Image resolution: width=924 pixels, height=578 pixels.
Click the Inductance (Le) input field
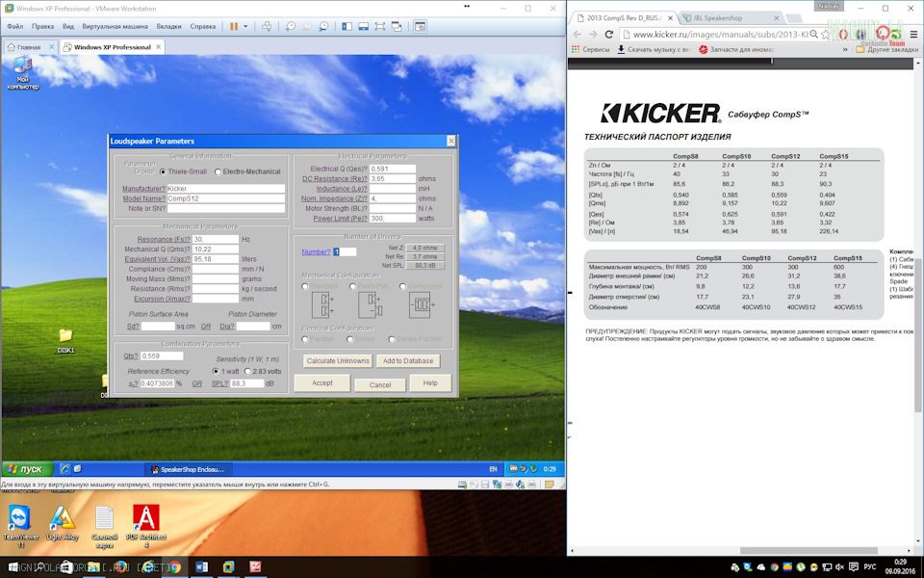[x=393, y=189]
